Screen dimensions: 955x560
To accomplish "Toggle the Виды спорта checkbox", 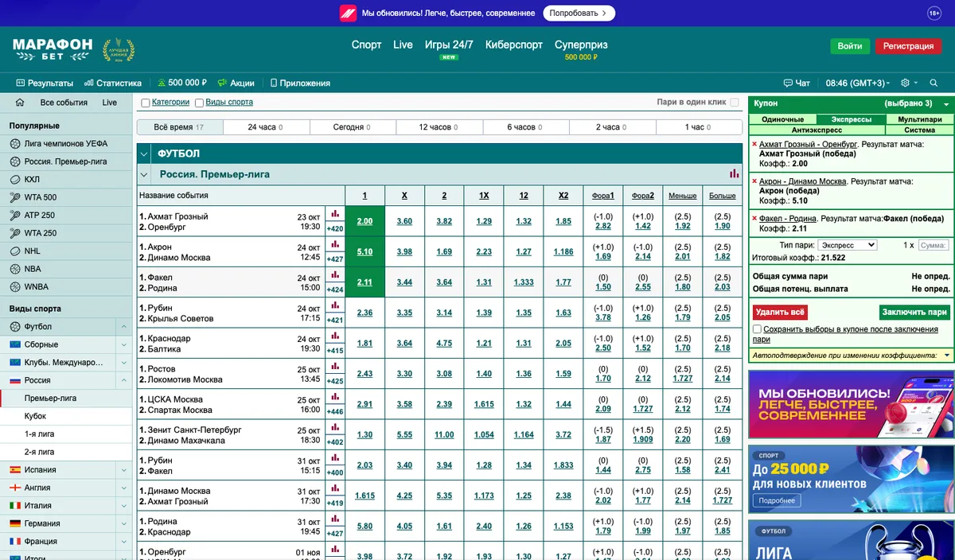I will pos(199,103).
